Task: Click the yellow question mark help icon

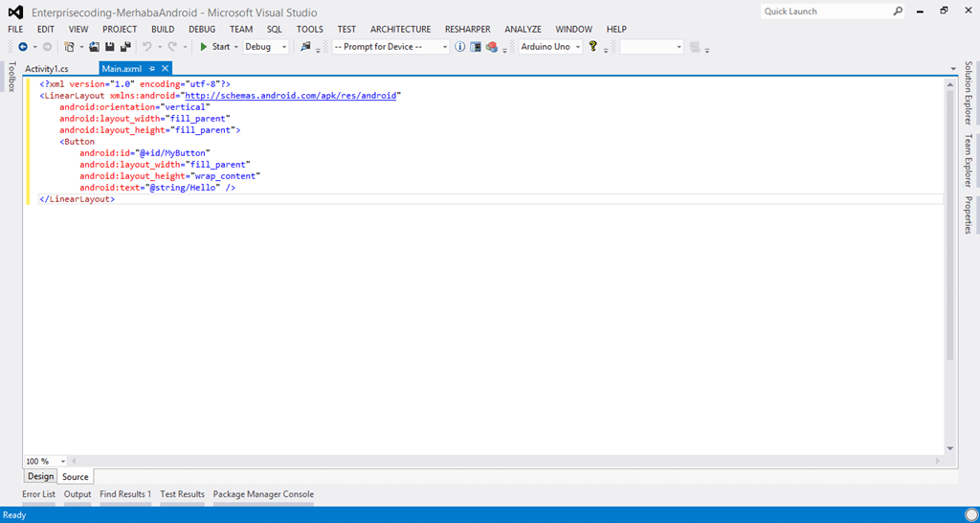Action: (x=593, y=46)
